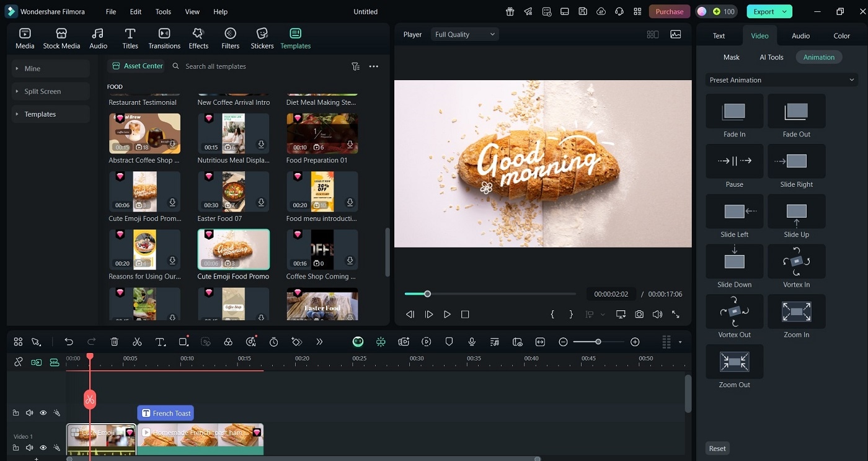
Task: Delete selected clip with trash icon
Action: tap(114, 342)
